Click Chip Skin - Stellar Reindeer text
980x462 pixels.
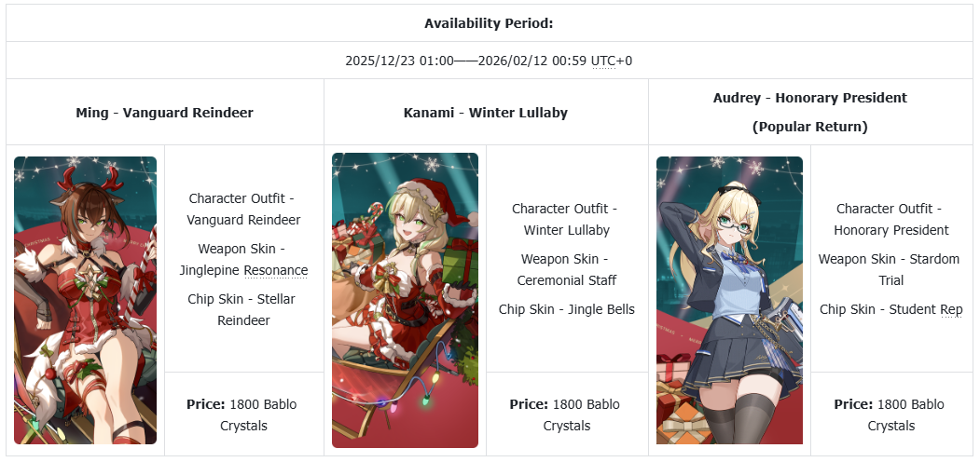coord(243,309)
